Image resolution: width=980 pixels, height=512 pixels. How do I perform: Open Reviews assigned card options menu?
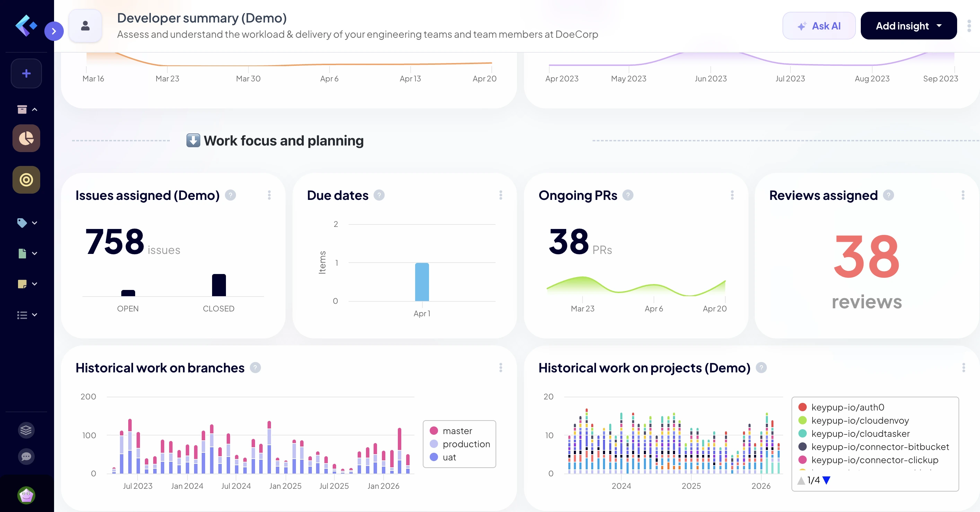click(x=963, y=195)
